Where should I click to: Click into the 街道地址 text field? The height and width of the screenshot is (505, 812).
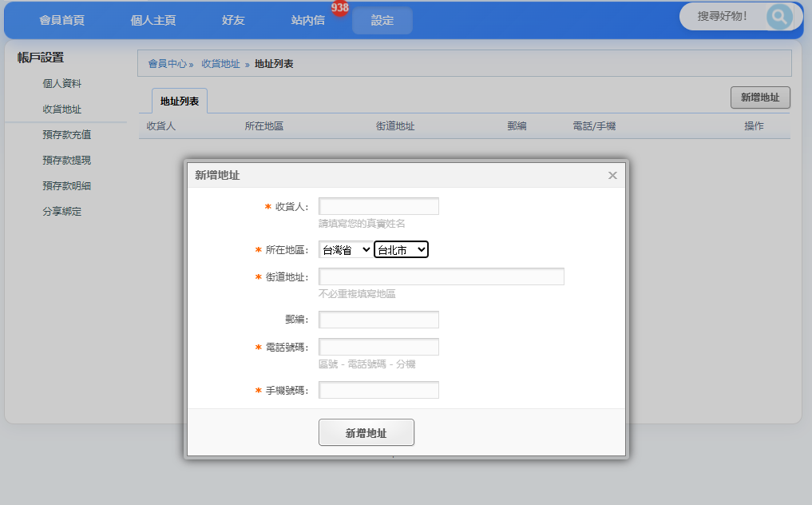[x=441, y=276]
